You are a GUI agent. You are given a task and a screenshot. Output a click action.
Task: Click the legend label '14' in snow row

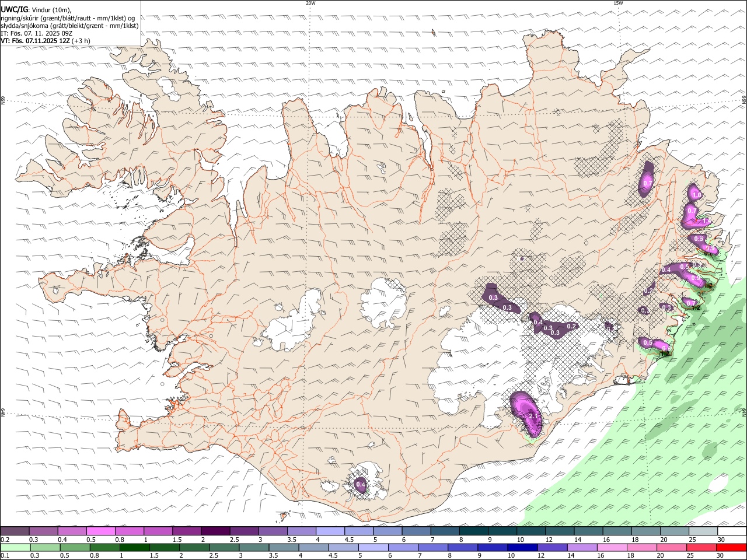(577, 540)
